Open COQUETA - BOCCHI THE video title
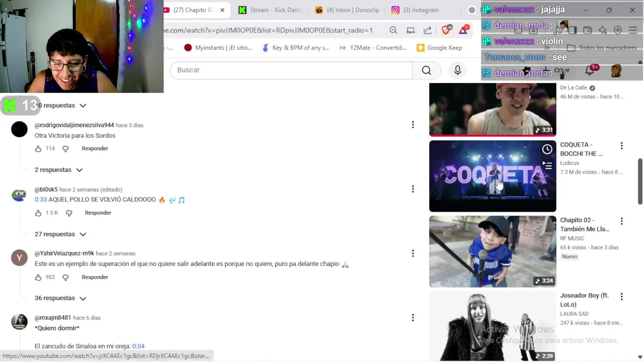 pos(581,149)
